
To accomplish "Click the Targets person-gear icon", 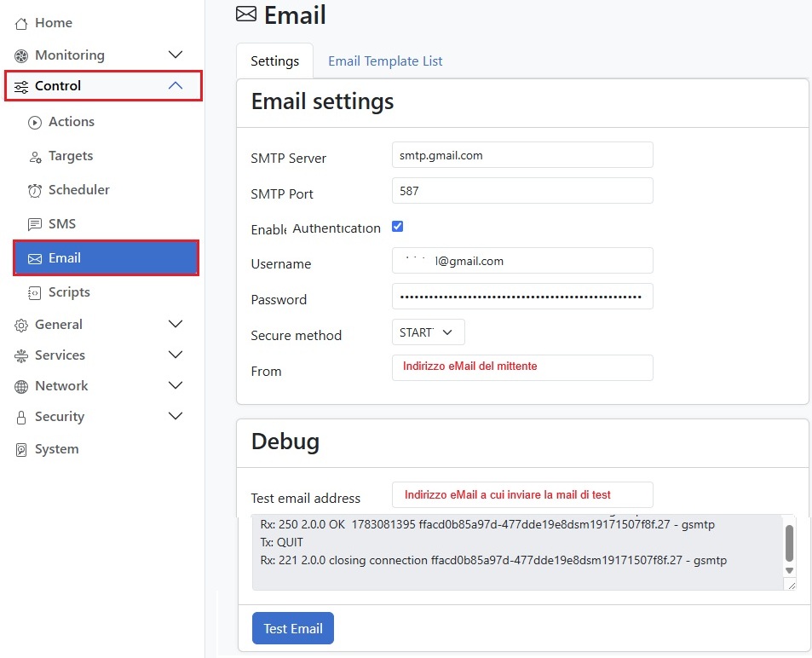I will (35, 157).
